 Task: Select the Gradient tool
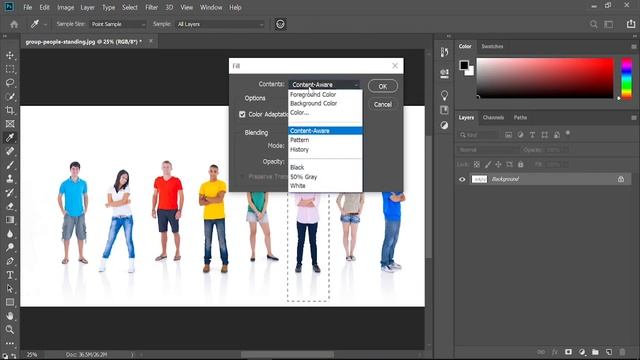[x=10, y=220]
